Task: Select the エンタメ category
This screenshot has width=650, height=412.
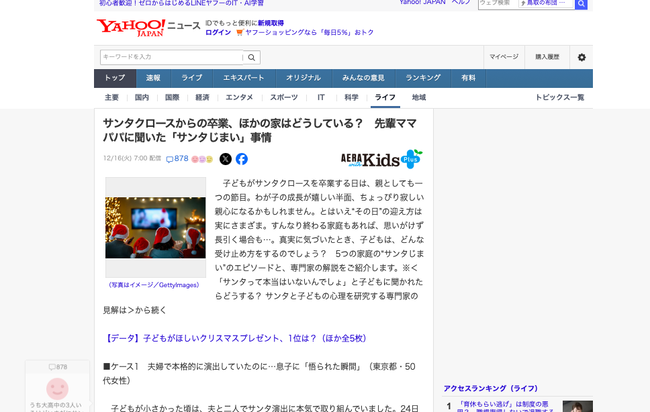Action: (x=239, y=97)
